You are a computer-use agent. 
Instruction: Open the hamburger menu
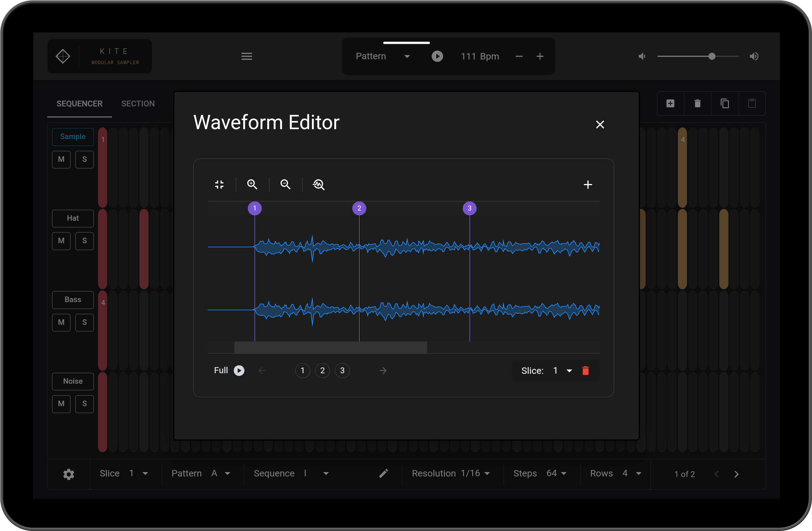247,56
